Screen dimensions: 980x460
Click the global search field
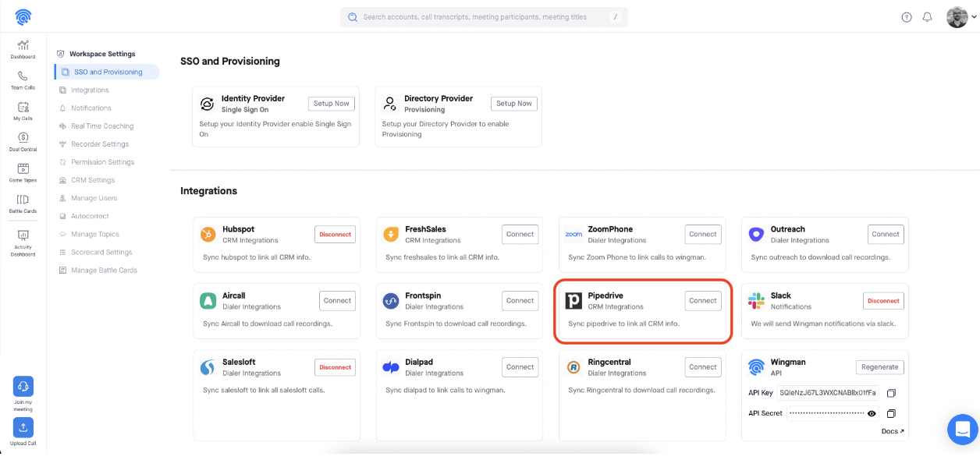pos(484,17)
